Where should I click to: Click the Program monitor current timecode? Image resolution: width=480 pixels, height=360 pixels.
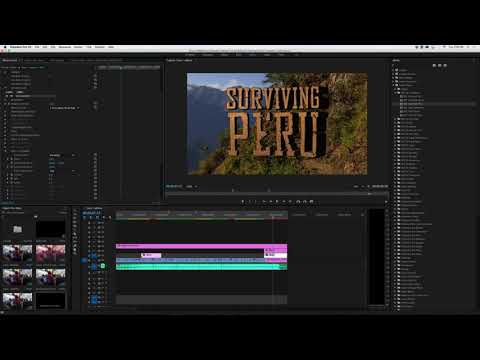pos(174,186)
